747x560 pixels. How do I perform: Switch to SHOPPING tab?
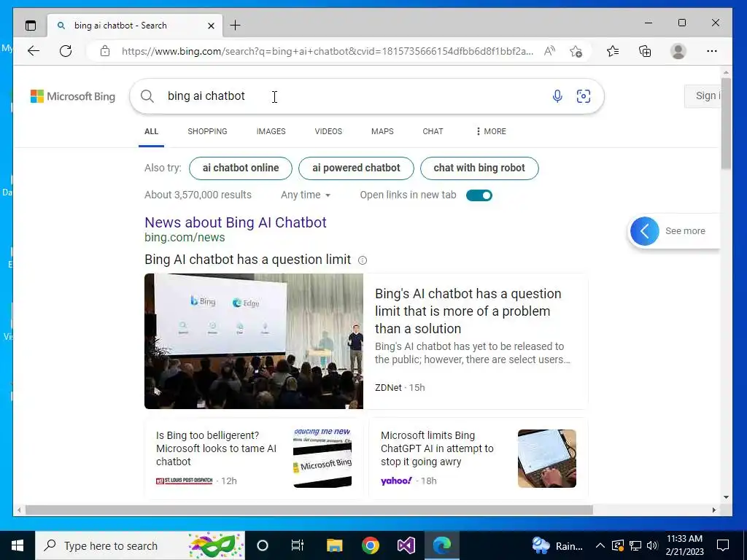coord(207,131)
